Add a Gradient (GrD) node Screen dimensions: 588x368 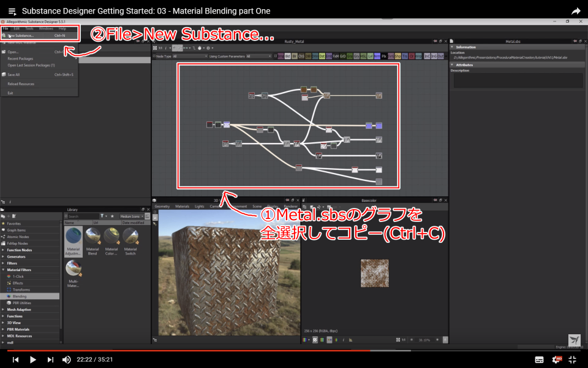[342, 56]
